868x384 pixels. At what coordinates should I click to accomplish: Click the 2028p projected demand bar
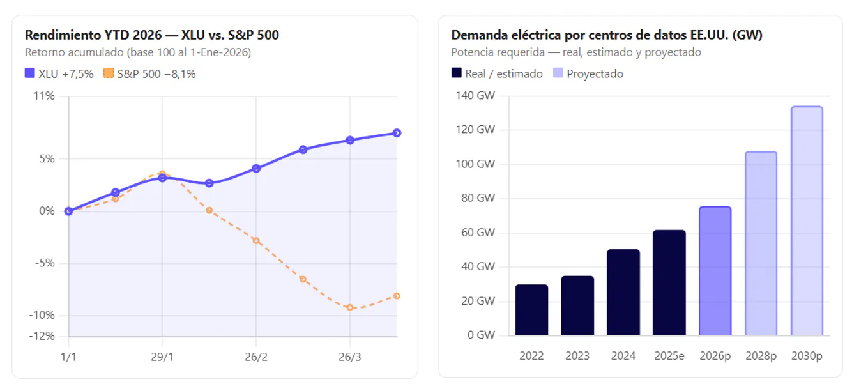click(761, 243)
